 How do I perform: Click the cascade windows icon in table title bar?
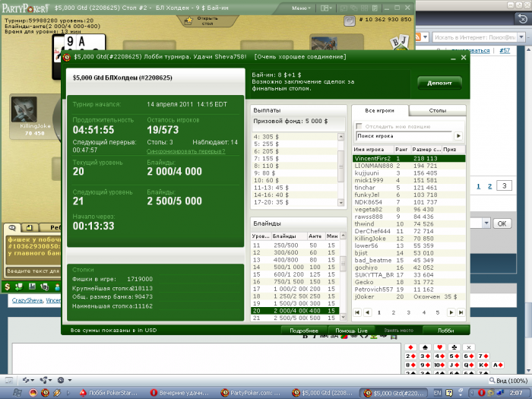[354, 8]
